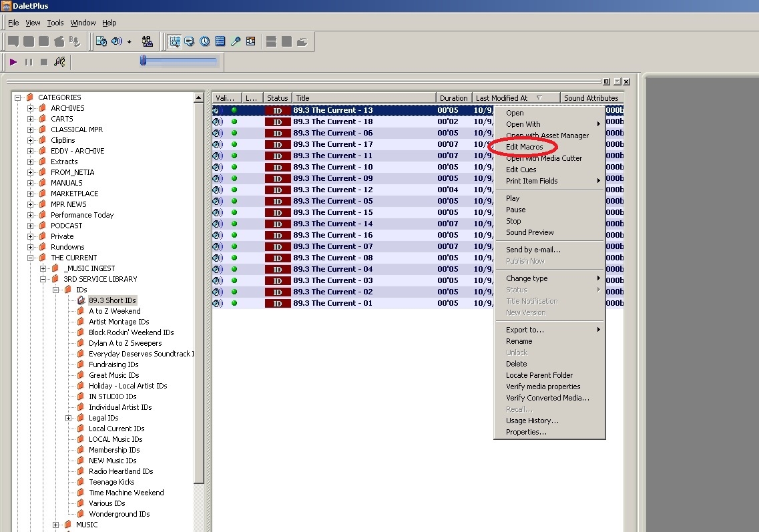Start playback with the purple Play button
Screen dimensions: 759x532
tap(13, 62)
